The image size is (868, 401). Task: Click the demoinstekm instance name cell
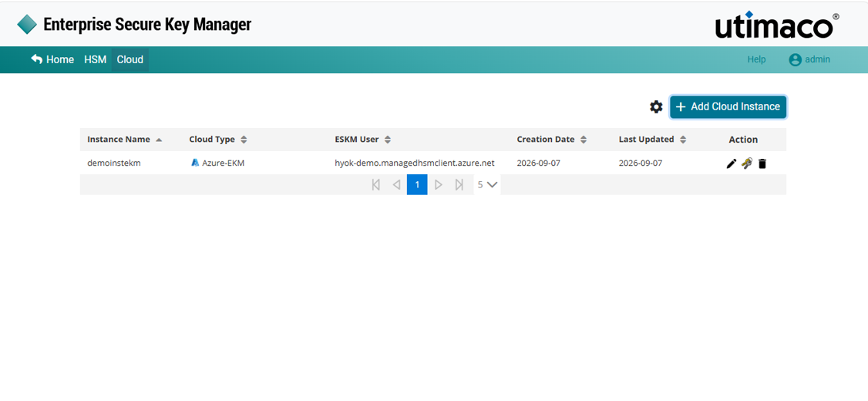tap(113, 163)
